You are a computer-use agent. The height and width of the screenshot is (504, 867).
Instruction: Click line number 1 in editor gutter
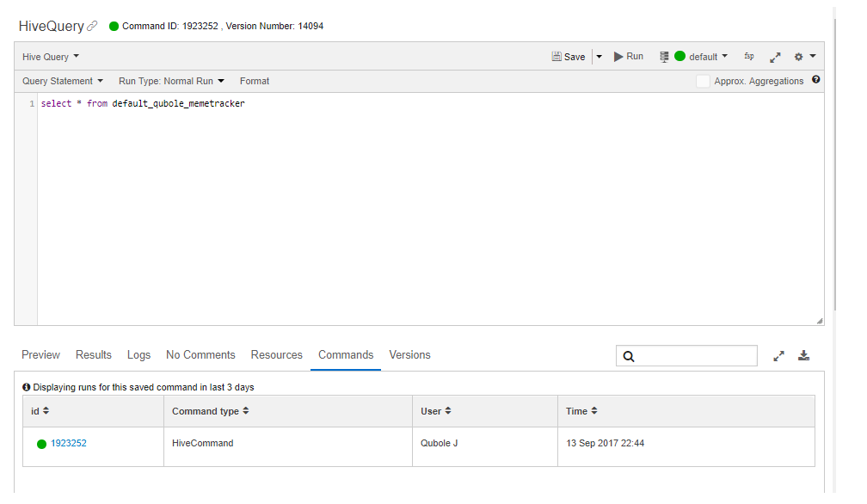point(32,103)
